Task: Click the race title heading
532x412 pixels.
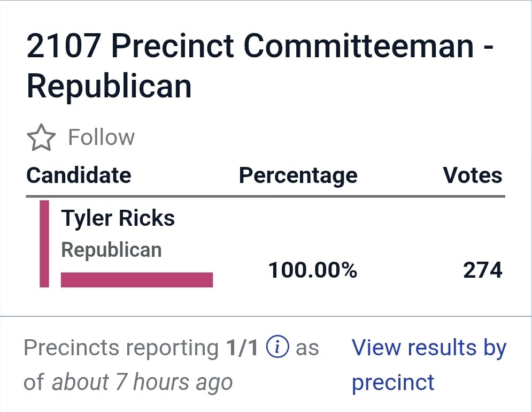Action: [x=260, y=66]
